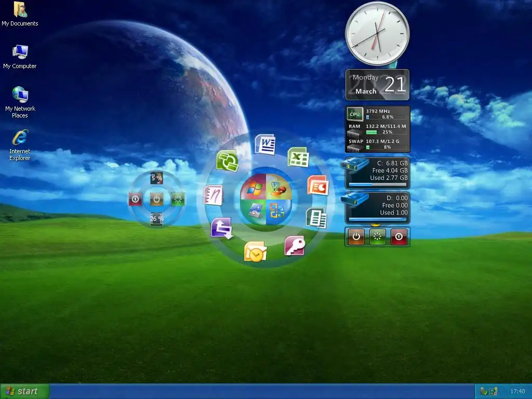Click the RAM 25% usage bar
Screen dimensions: 532x399
tap(386, 132)
